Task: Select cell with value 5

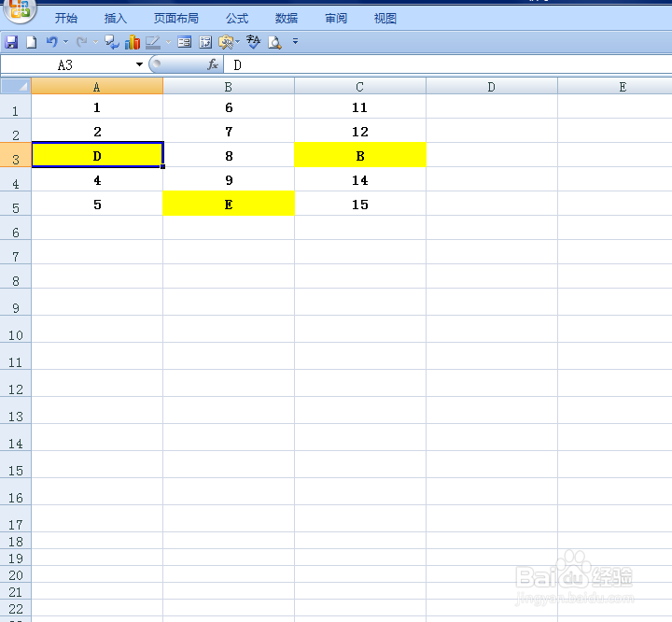Action: point(97,204)
